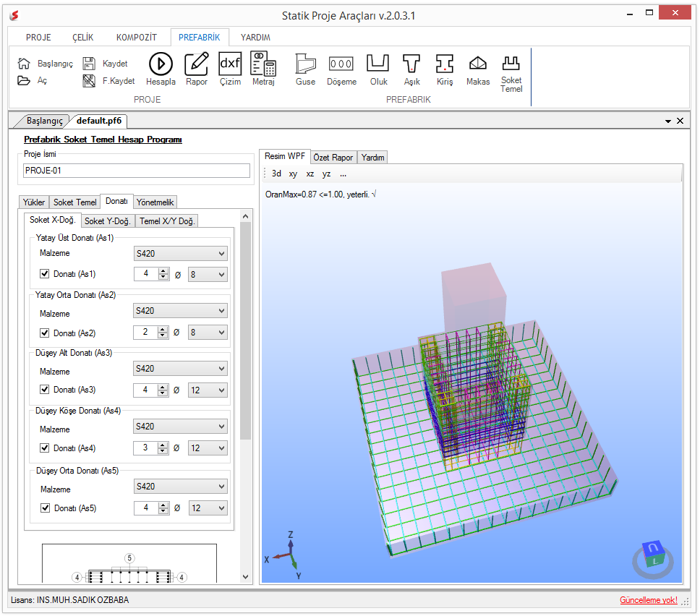
Task: Open the Rapor report tool
Action: [197, 64]
